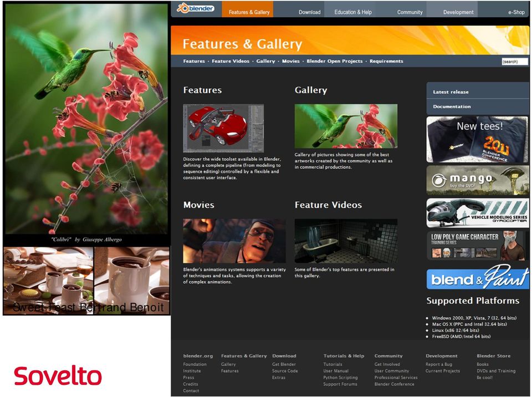Click the New tees! banner

tap(477, 140)
